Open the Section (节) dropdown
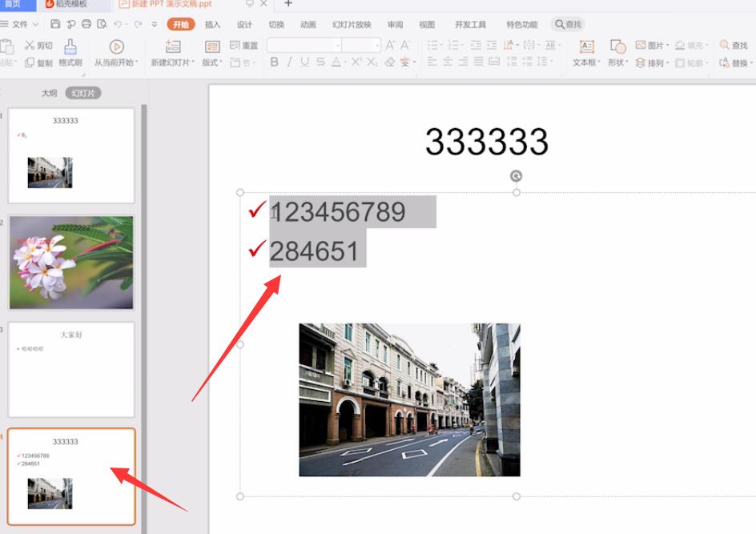The height and width of the screenshot is (534, 756). pyautogui.click(x=243, y=62)
